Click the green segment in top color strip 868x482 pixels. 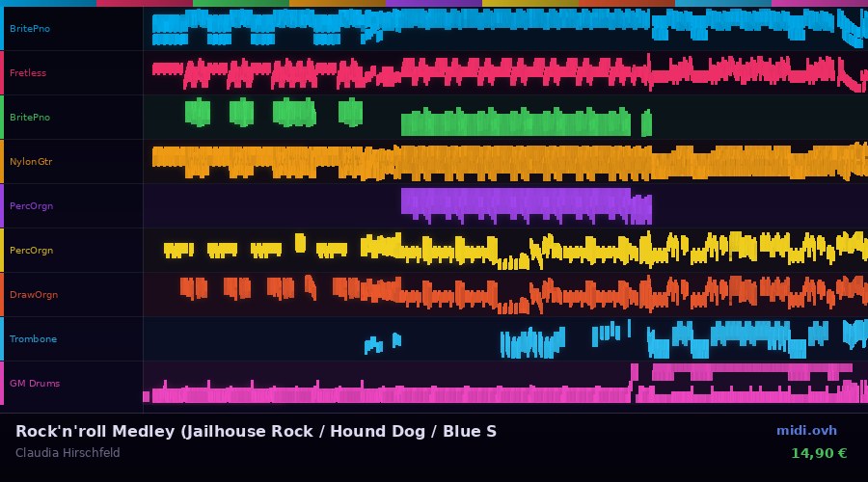click(240, 3)
